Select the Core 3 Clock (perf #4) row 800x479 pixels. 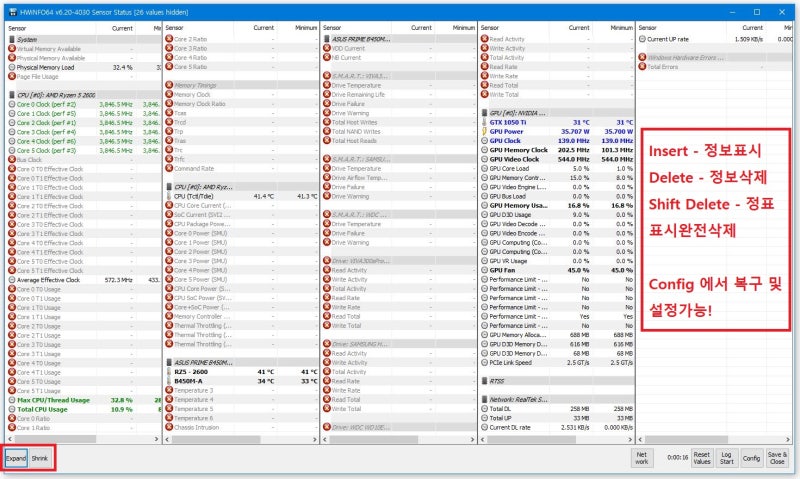(84, 132)
